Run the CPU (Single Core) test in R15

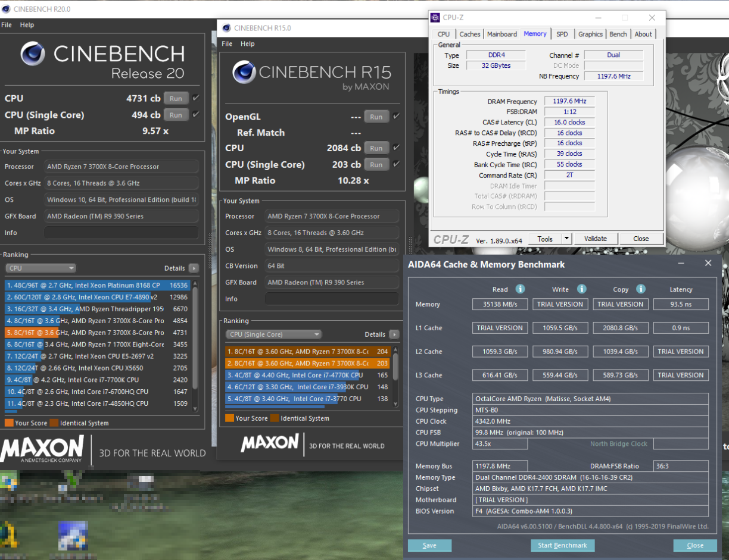376,164
